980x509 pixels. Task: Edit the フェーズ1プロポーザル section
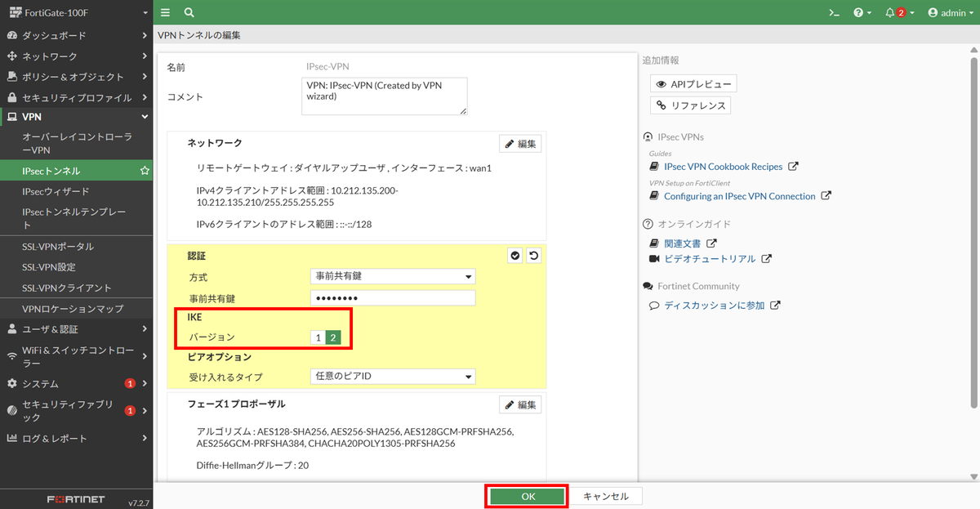[x=520, y=404]
